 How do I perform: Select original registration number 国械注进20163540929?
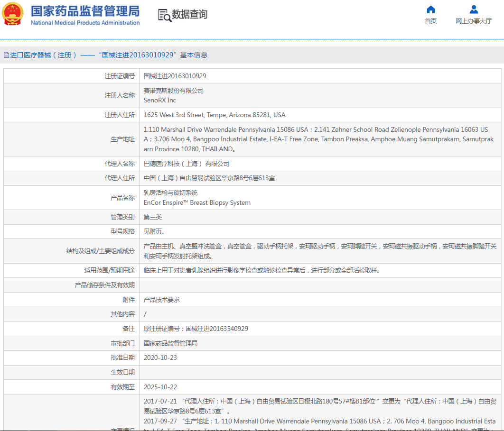tap(216, 329)
